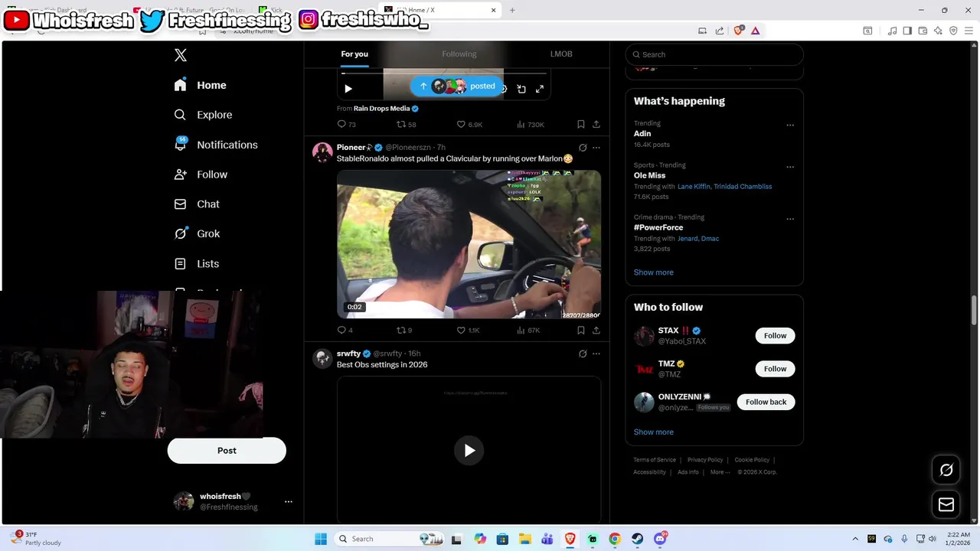Reply to Pioneer's post
The width and height of the screenshot is (980, 551).
click(345, 331)
